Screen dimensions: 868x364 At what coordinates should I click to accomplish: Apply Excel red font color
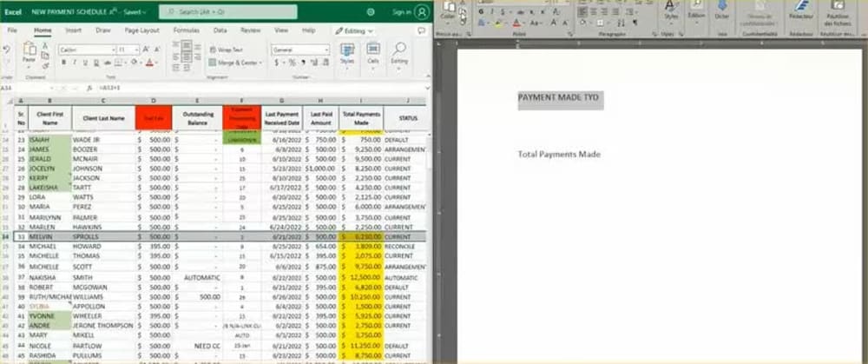click(150, 63)
